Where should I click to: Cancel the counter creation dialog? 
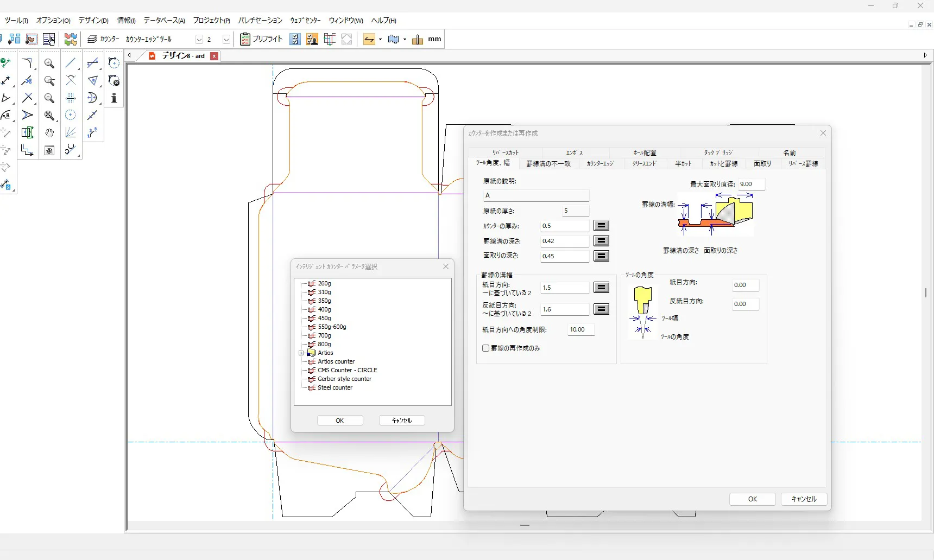pos(804,499)
